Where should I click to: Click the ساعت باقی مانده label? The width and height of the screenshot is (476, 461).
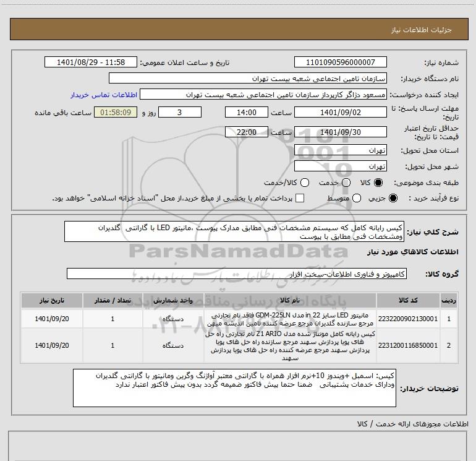pyautogui.click(x=63, y=113)
